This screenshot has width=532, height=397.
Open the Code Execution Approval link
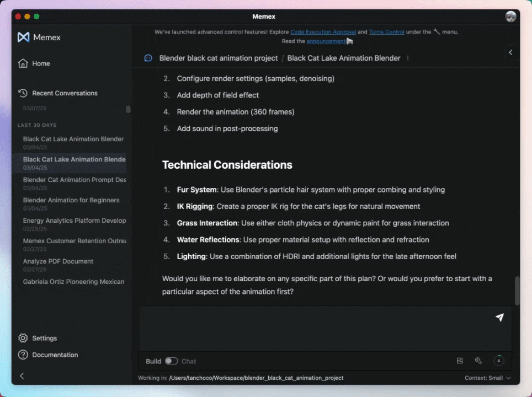pos(323,31)
